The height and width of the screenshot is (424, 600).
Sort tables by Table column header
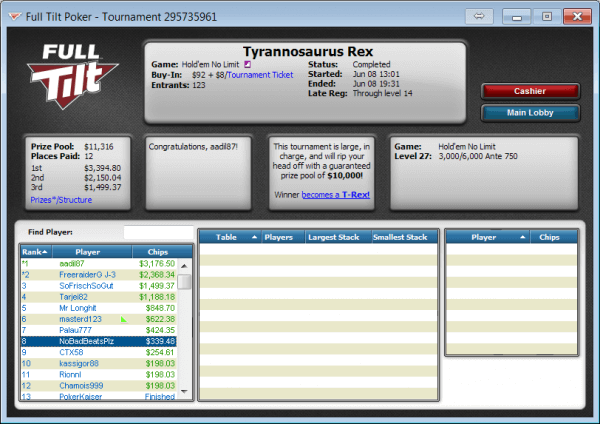229,237
